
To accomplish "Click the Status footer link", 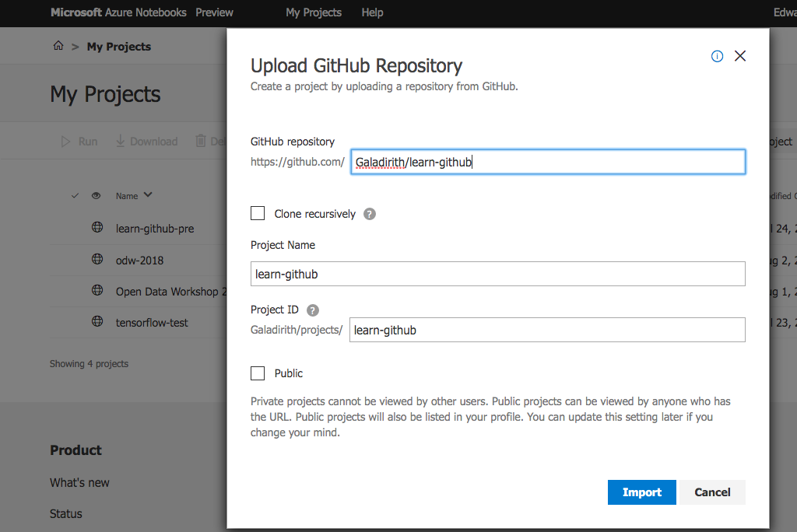I will [x=66, y=513].
